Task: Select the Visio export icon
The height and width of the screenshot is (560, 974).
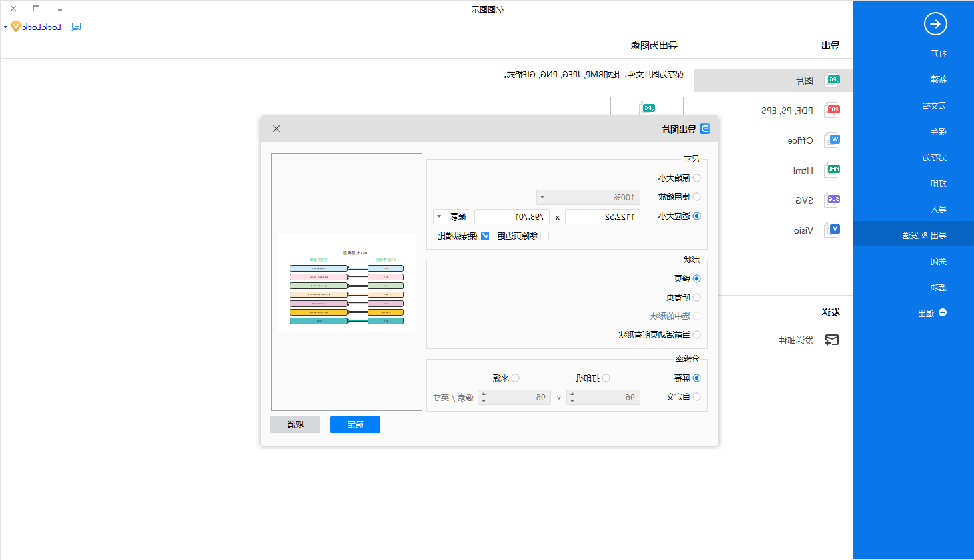Action: pos(832,230)
